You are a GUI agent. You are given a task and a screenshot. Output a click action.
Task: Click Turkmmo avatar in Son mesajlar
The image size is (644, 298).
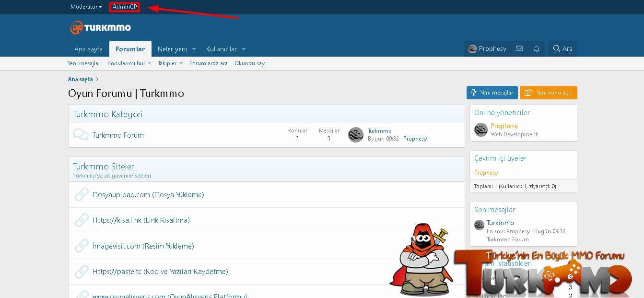(x=479, y=225)
